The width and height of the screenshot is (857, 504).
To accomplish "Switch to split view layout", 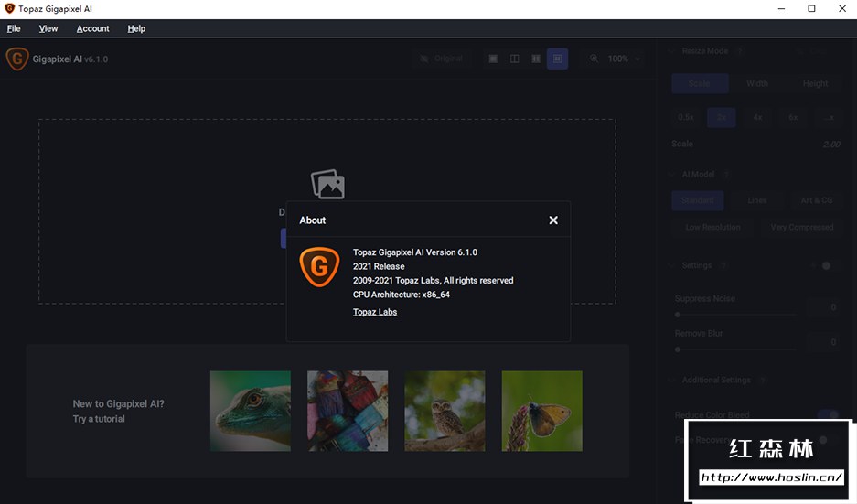I will click(514, 59).
